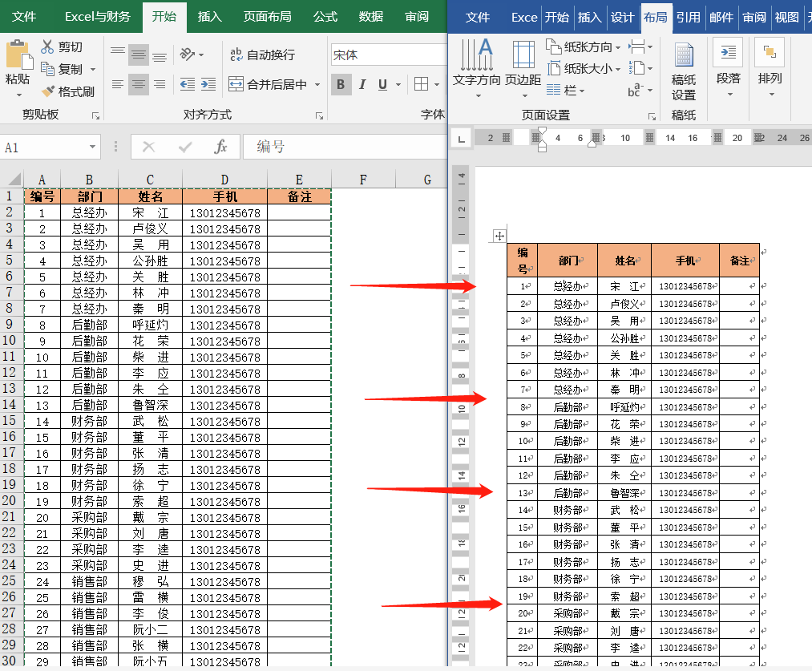Click the Cut scissors button in Excel

[x=47, y=46]
